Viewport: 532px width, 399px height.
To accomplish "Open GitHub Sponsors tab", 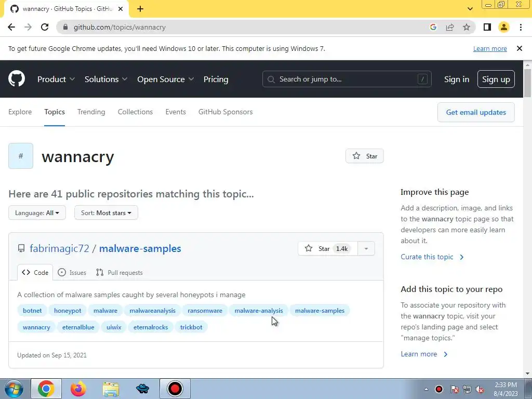I will 225,112.
